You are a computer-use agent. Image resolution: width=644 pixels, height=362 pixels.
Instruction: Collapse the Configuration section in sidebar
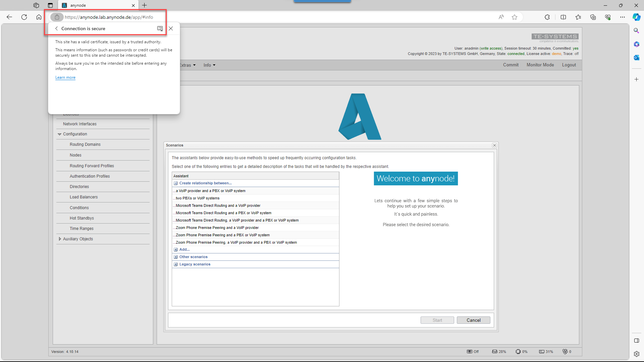point(60,134)
